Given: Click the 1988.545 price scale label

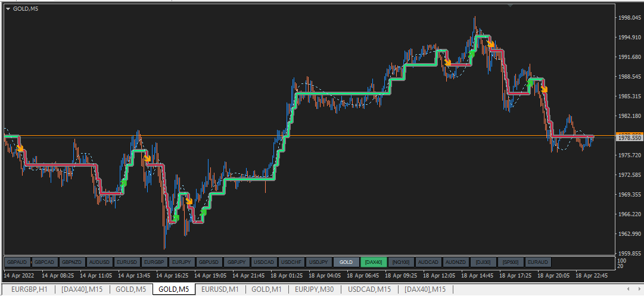Looking at the screenshot, I should click(629, 77).
